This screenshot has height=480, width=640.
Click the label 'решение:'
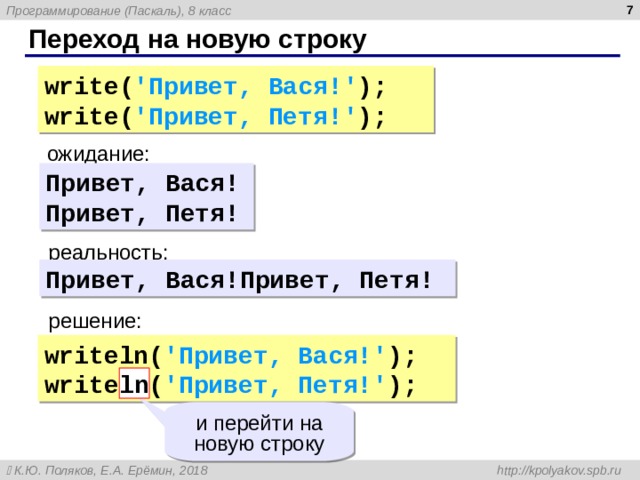pyautogui.click(x=95, y=321)
